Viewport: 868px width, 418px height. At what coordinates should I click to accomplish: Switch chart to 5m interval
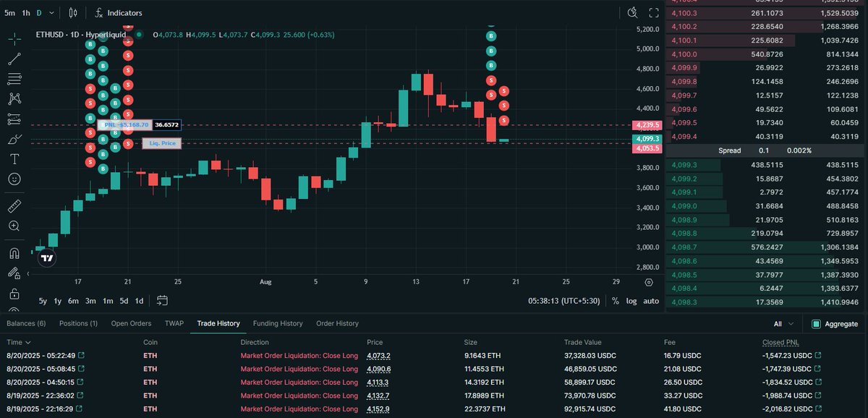point(10,13)
